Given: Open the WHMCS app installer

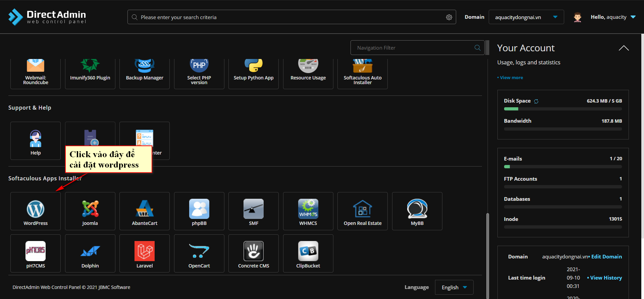Looking at the screenshot, I should click(x=308, y=211).
